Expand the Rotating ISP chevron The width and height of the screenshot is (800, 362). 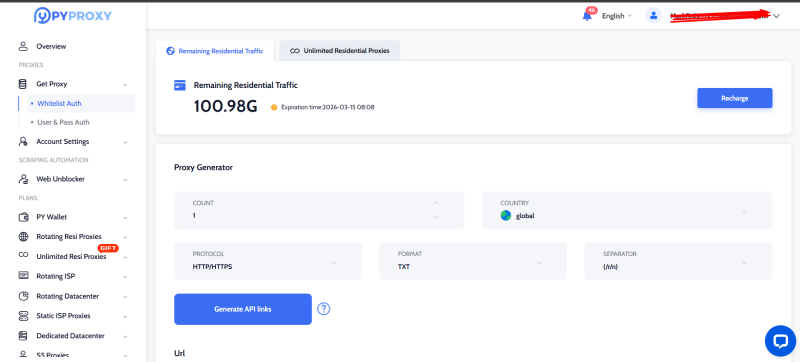pos(125,277)
